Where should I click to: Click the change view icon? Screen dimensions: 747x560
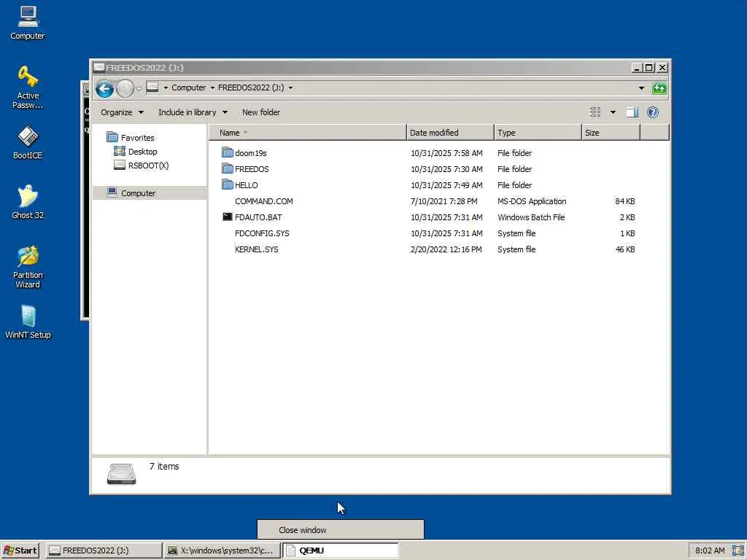point(595,112)
